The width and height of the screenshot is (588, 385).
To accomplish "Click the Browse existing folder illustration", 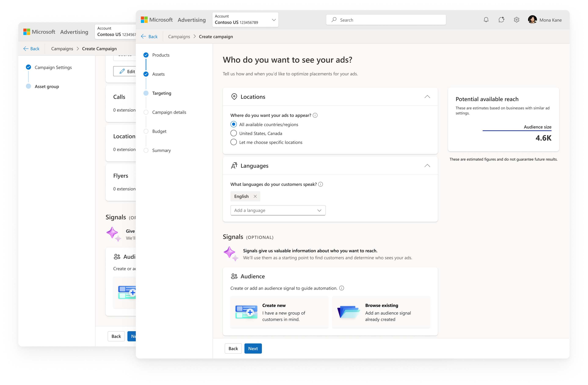I will (348, 312).
